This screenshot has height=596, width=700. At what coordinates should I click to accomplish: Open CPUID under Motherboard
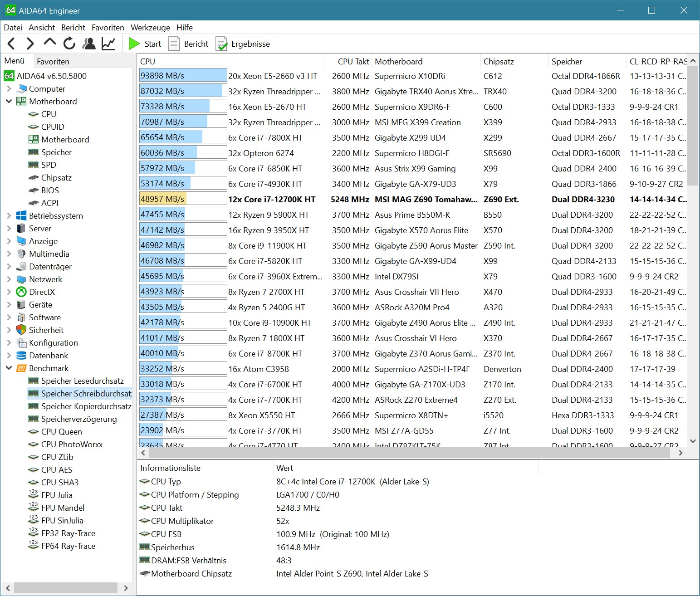point(53,127)
